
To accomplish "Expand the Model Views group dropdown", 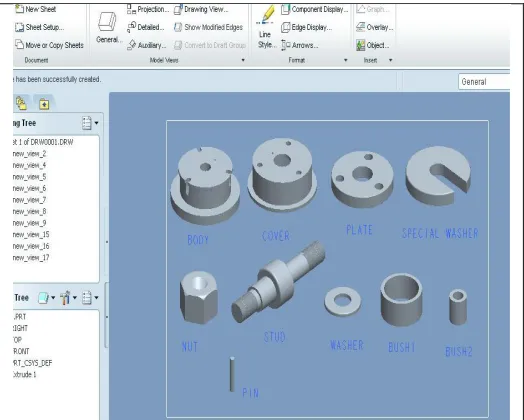I will click(243, 60).
